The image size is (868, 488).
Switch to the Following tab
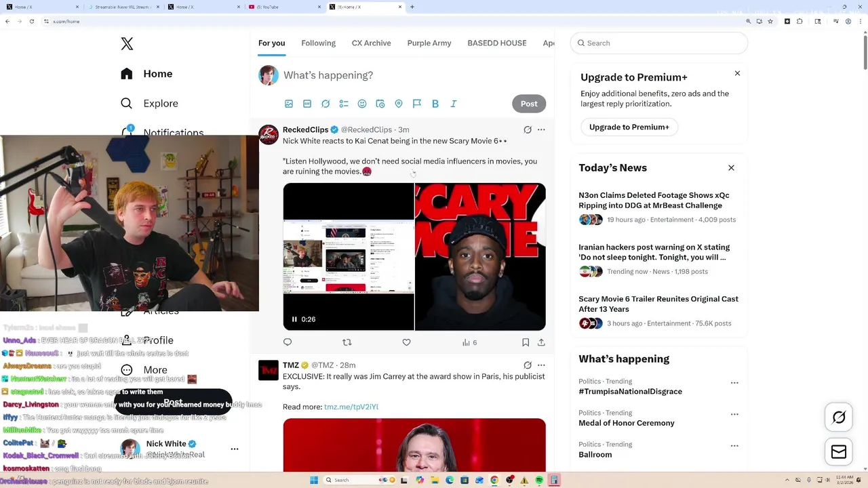(319, 43)
